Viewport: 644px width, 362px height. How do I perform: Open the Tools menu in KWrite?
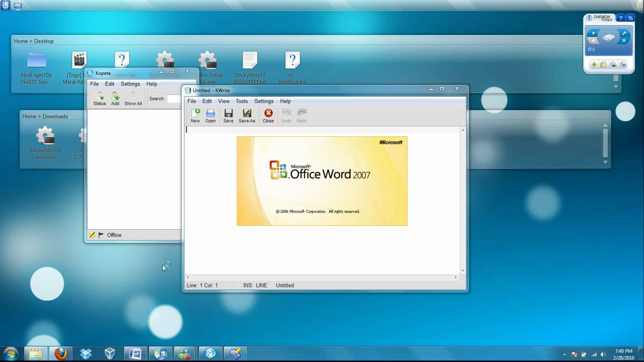[x=242, y=101]
